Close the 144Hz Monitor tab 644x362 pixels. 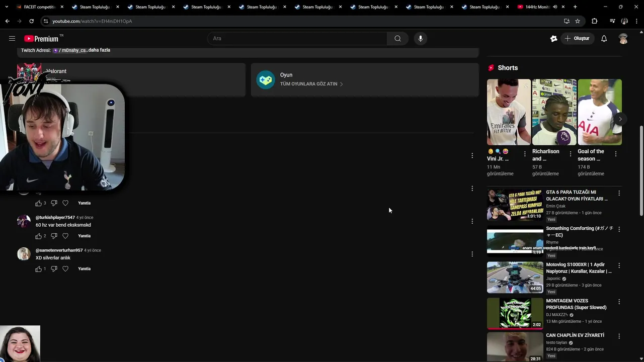pos(563,7)
